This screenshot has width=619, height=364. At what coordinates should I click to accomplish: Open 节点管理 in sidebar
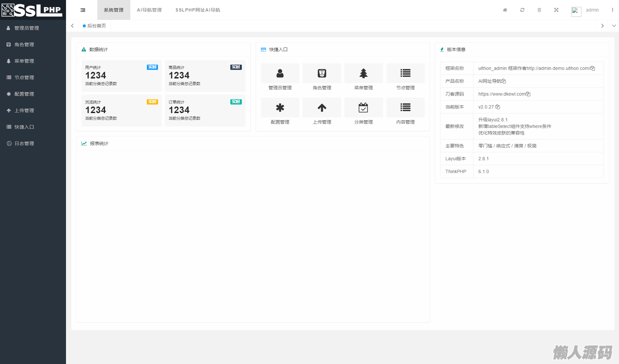pos(24,77)
